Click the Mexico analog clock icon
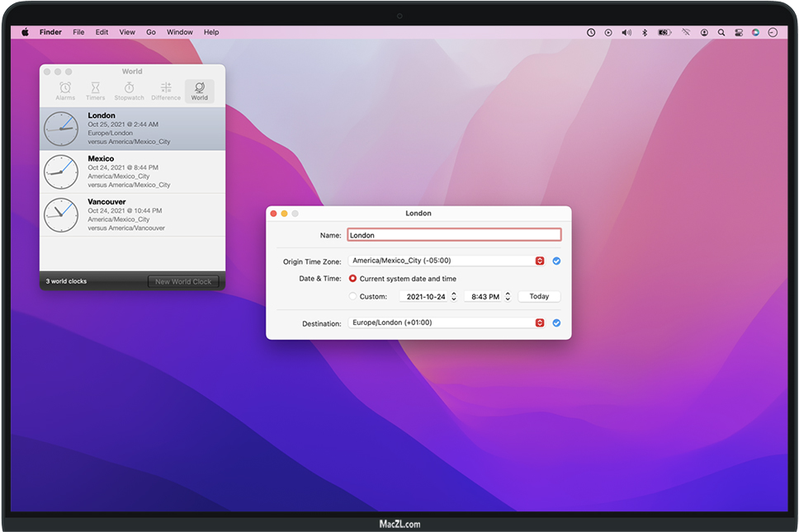Screen dimensions: 799x532 coord(61,172)
